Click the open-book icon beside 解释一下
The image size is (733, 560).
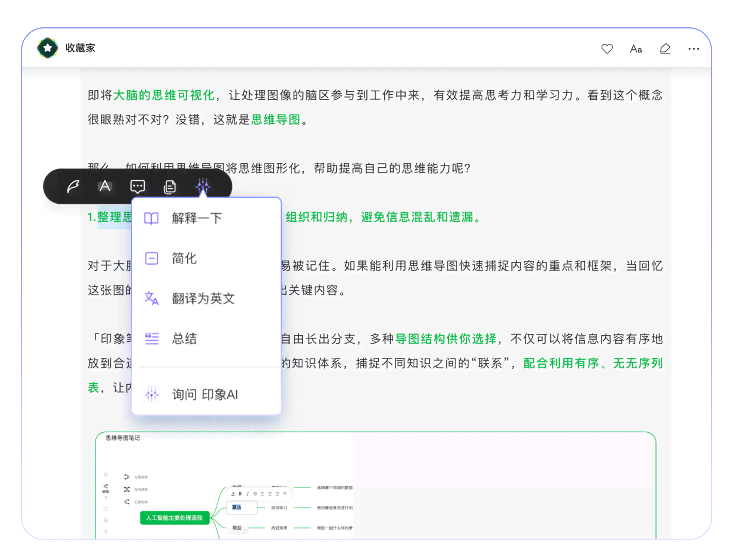[152, 218]
